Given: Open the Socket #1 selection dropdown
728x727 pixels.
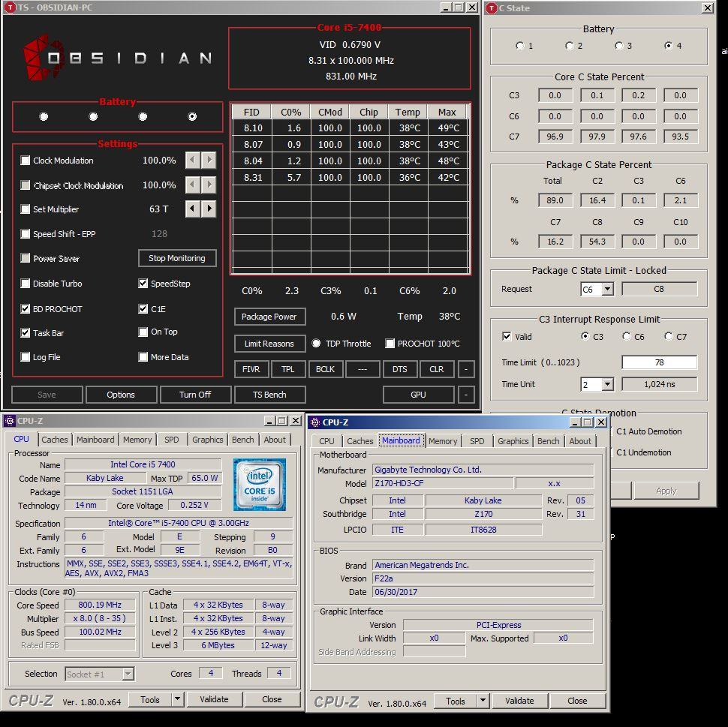Looking at the screenshot, I should click(x=128, y=674).
